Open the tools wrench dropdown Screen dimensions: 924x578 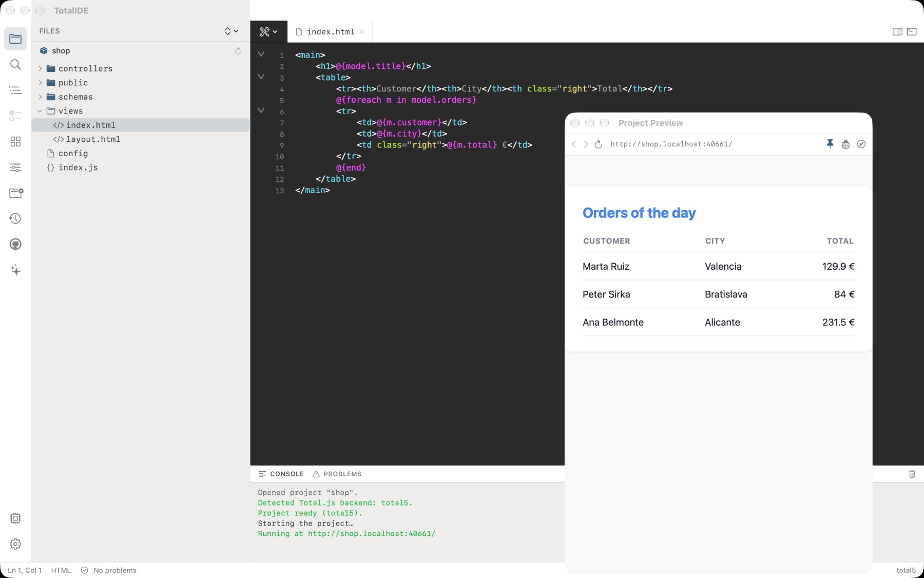click(x=268, y=31)
